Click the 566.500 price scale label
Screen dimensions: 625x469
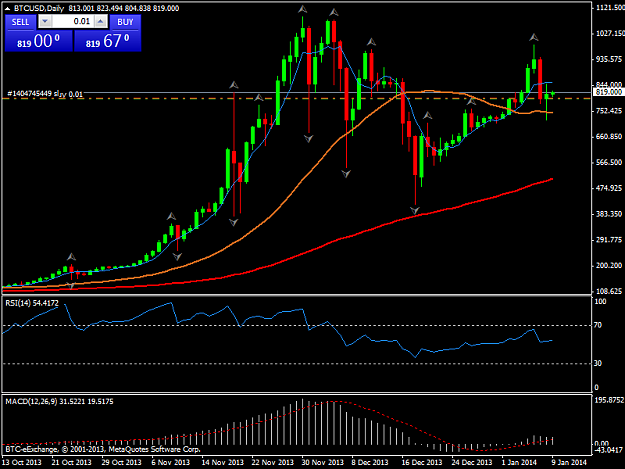pyautogui.click(x=609, y=163)
